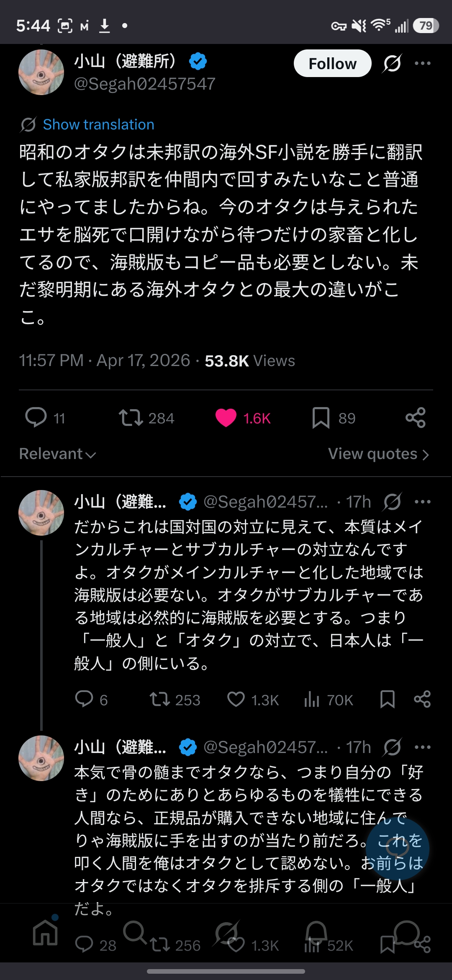Like the first reply with 1.3K likes
452x980 pixels.
[x=236, y=699]
